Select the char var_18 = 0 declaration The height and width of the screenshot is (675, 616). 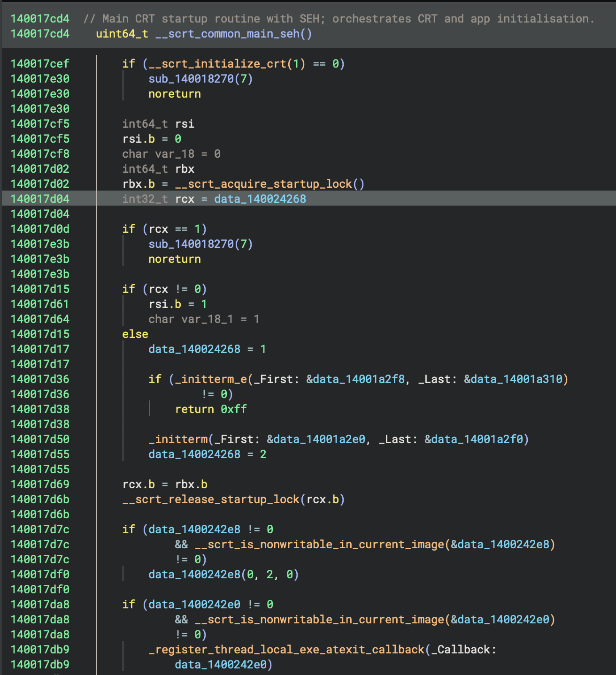point(171,154)
